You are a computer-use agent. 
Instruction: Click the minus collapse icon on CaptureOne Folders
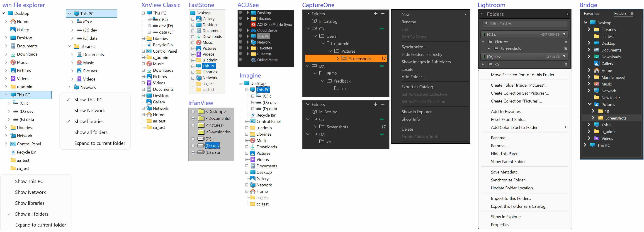pyautogui.click(x=383, y=14)
